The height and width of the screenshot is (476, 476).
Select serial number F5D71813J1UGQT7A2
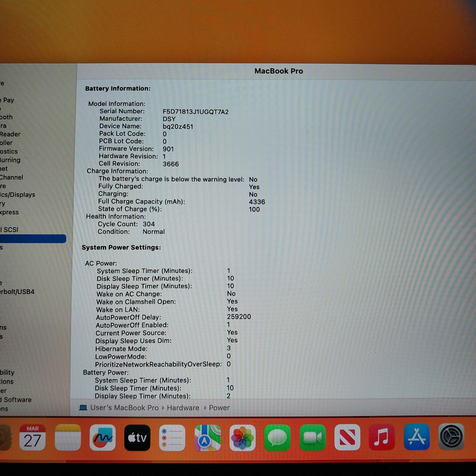pos(196,112)
